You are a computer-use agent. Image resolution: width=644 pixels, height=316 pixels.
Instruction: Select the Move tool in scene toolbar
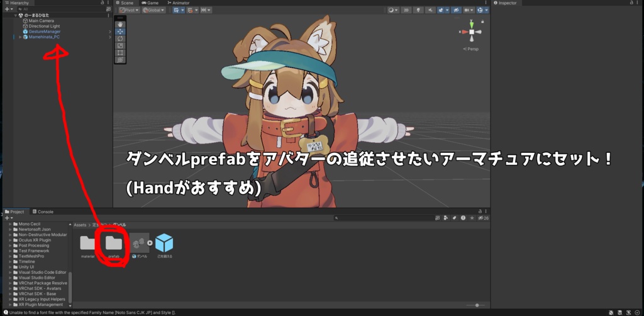(120, 31)
